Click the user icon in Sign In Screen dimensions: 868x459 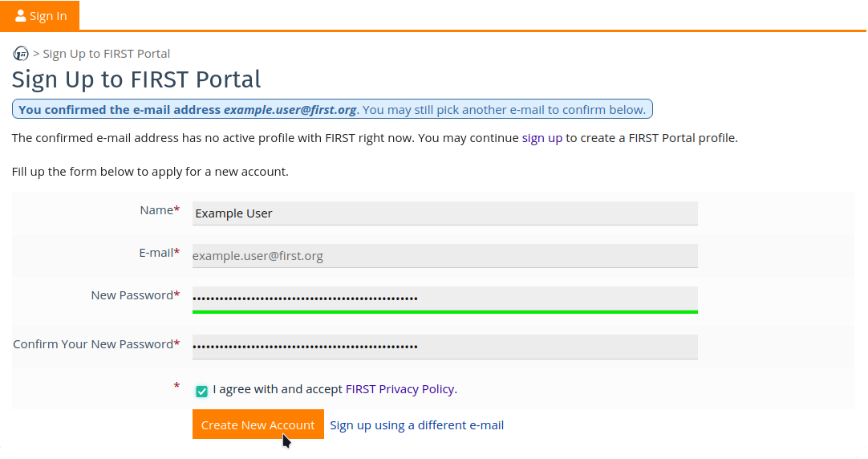(21, 15)
